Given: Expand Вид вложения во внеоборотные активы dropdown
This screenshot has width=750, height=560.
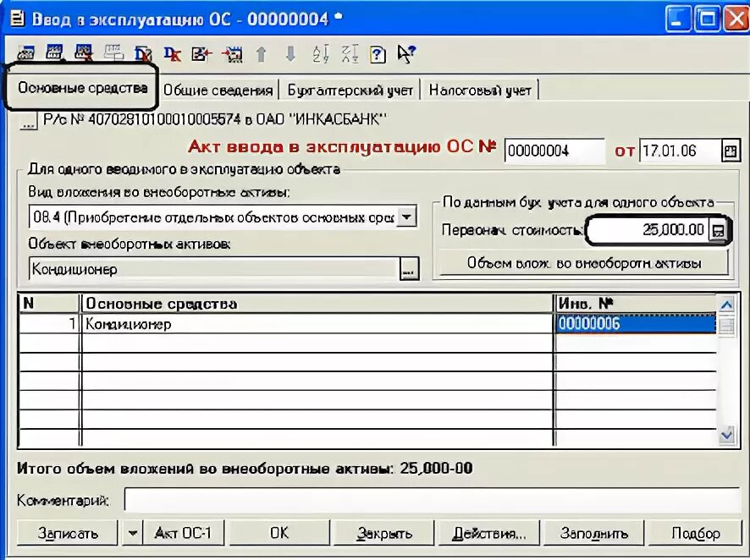Looking at the screenshot, I should (x=406, y=217).
